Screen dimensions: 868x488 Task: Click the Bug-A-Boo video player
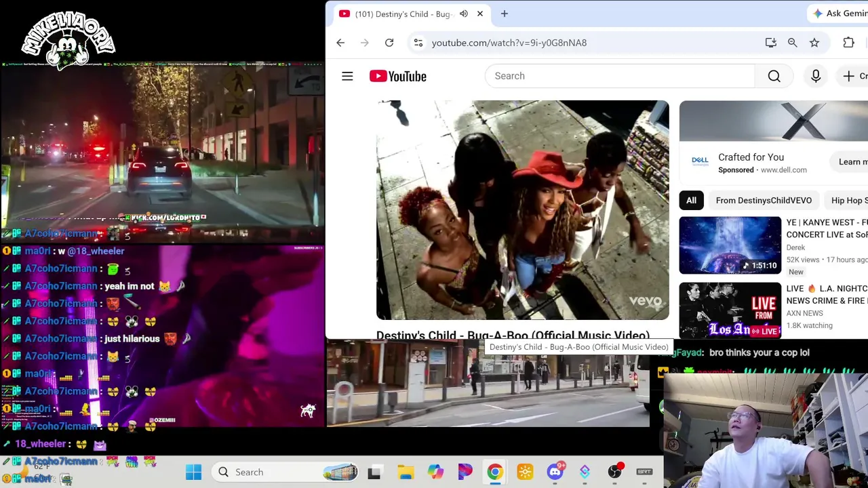[x=523, y=210]
